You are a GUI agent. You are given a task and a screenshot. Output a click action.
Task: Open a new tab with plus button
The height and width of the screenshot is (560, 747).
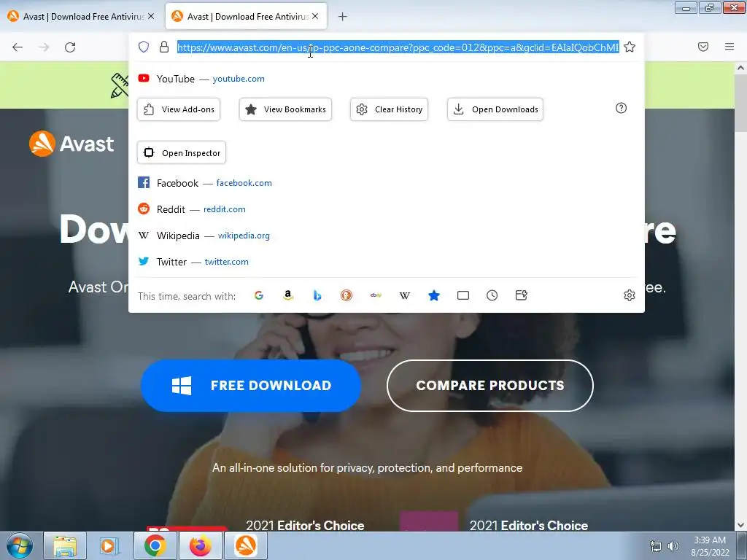[343, 17]
